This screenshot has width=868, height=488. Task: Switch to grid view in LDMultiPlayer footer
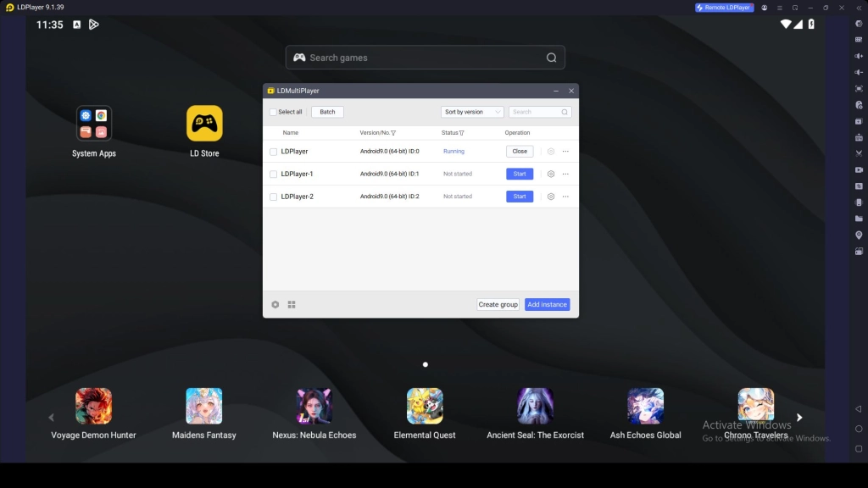292,304
